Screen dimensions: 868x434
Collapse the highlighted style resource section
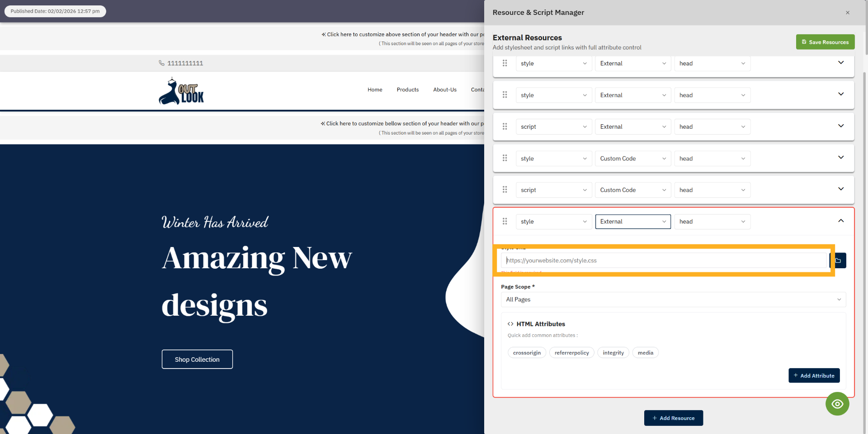click(841, 221)
